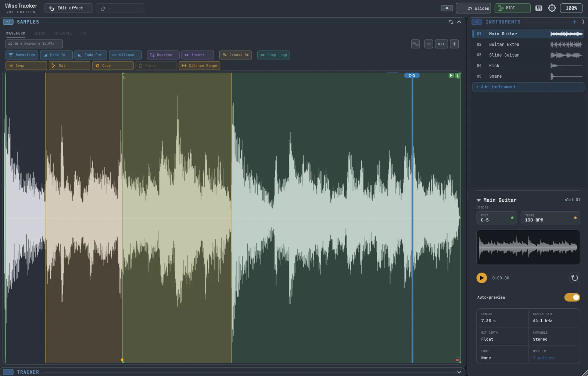Play the Main Guitar sample preview

(x=481, y=278)
